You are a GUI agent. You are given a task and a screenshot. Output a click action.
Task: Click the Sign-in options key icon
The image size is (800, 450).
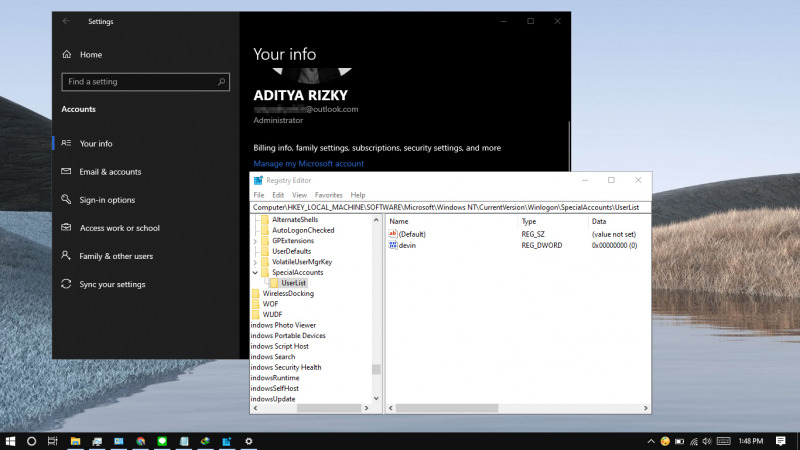click(x=66, y=199)
